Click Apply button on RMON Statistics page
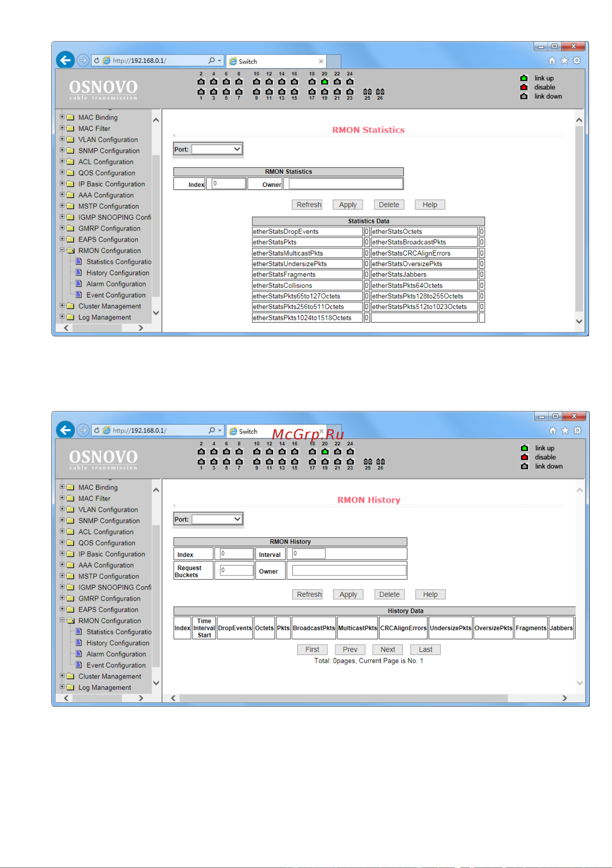 [348, 204]
